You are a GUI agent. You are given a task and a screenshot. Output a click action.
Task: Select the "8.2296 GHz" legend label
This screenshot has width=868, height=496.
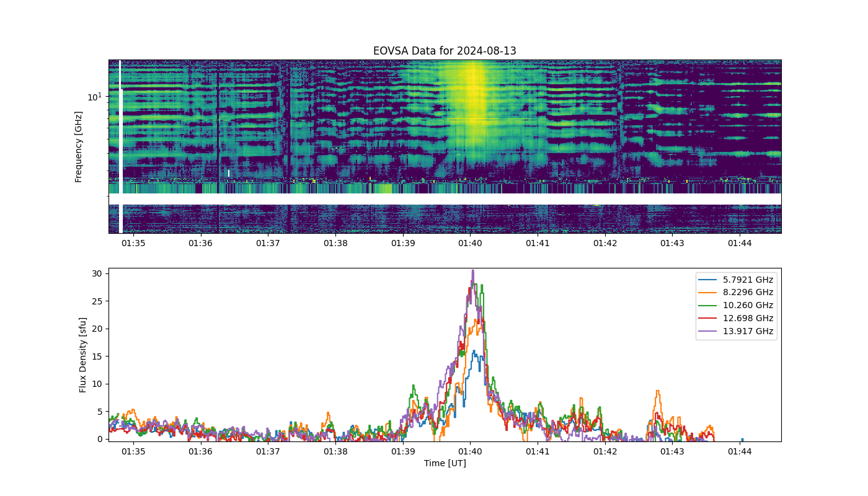pyautogui.click(x=748, y=293)
